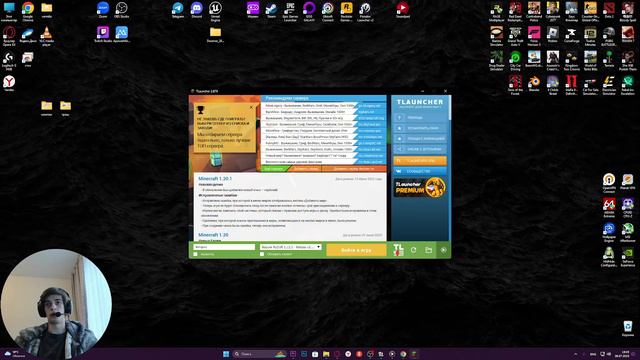The image size is (640, 360).
Task: Select the rightmost orange server tab
Action: 354,169
